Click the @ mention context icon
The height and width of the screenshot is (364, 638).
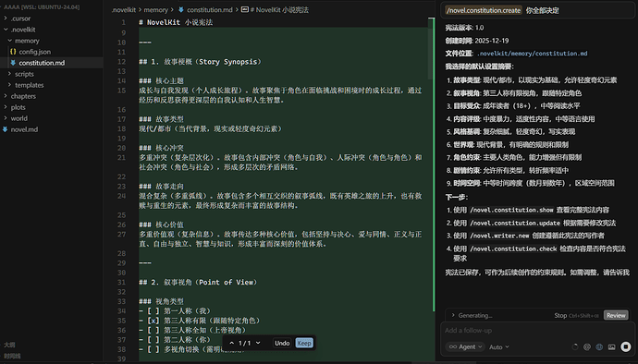[x=587, y=347]
